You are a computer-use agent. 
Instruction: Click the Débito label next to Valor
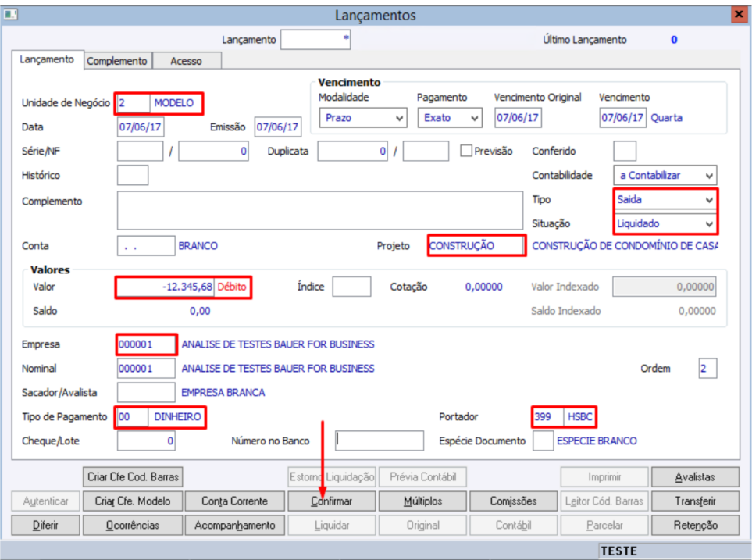coord(232,287)
